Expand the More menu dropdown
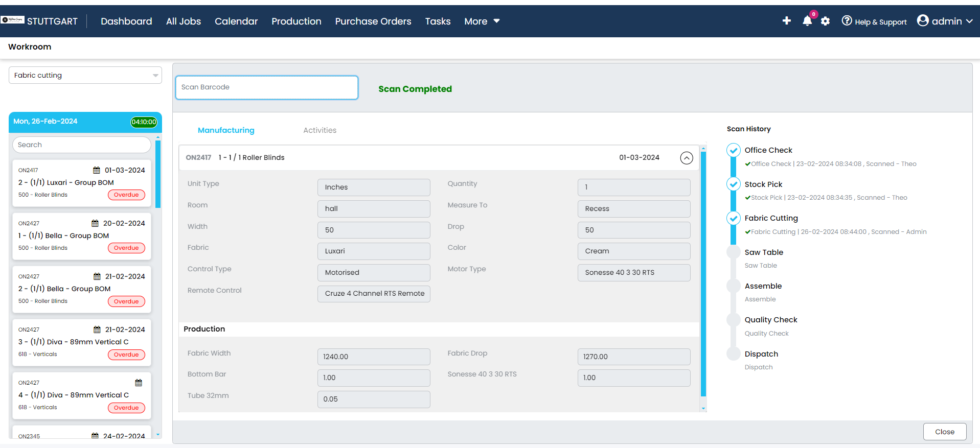980x448 pixels. click(482, 21)
